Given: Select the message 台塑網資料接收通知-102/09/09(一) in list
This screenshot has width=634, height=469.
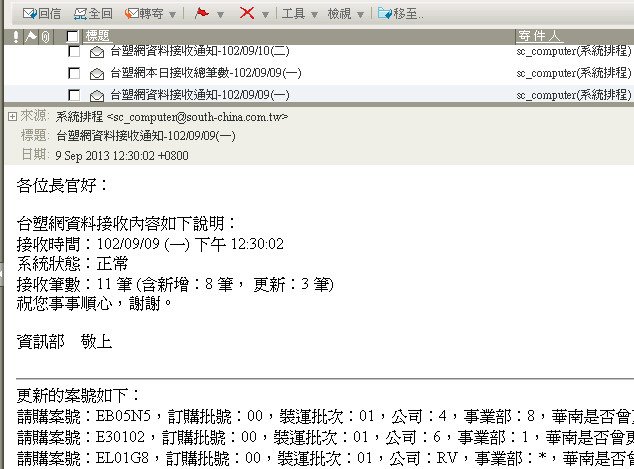Looking at the screenshot, I should [200, 95].
